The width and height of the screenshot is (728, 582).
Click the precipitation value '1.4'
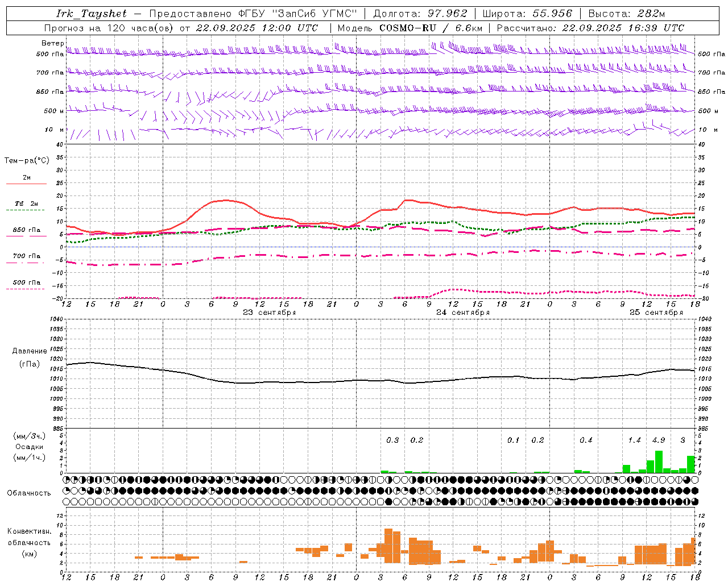coord(634,440)
